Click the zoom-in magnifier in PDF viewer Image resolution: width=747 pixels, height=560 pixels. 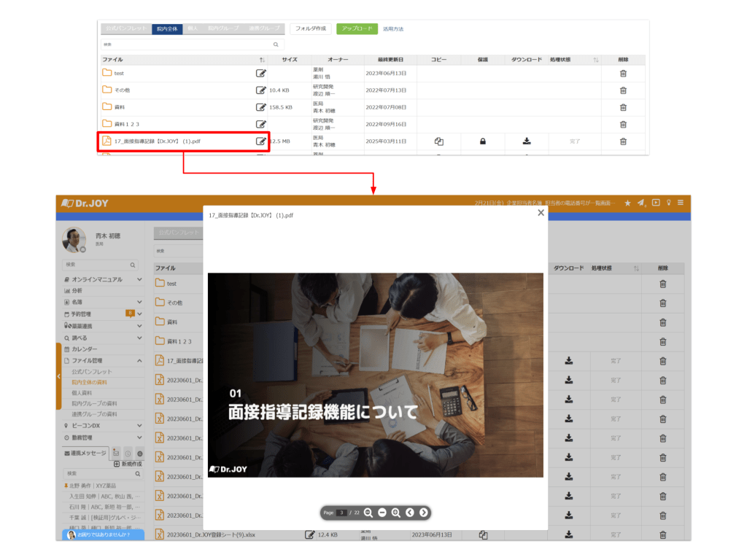click(x=395, y=513)
